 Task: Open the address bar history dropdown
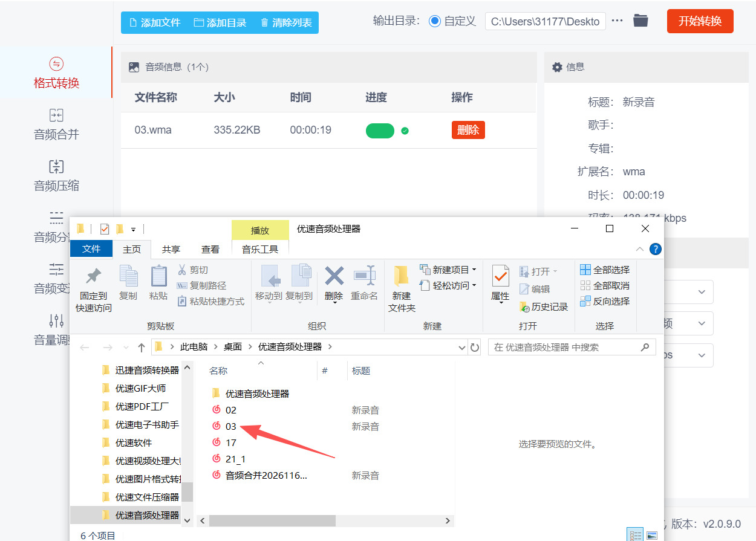coord(462,348)
